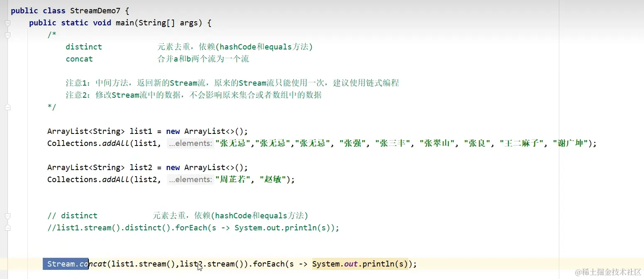Collapse the block comment at its opening /* marker
The width and height of the screenshot is (644, 279).
7,35
